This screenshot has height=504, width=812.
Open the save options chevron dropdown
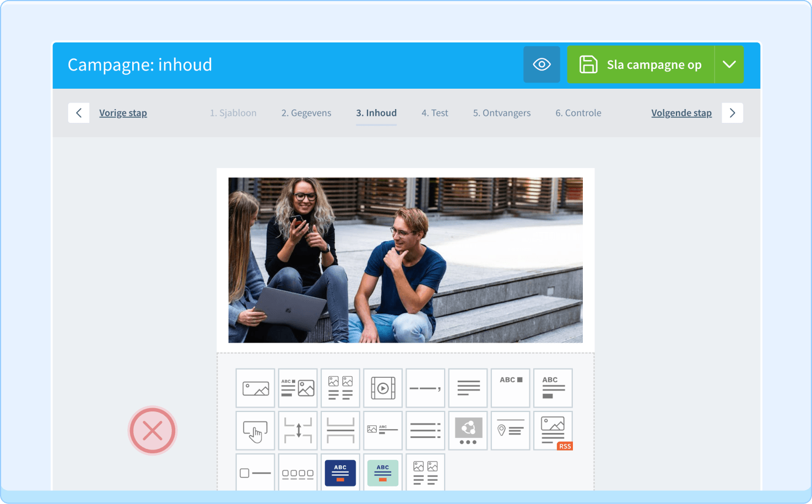click(x=729, y=64)
